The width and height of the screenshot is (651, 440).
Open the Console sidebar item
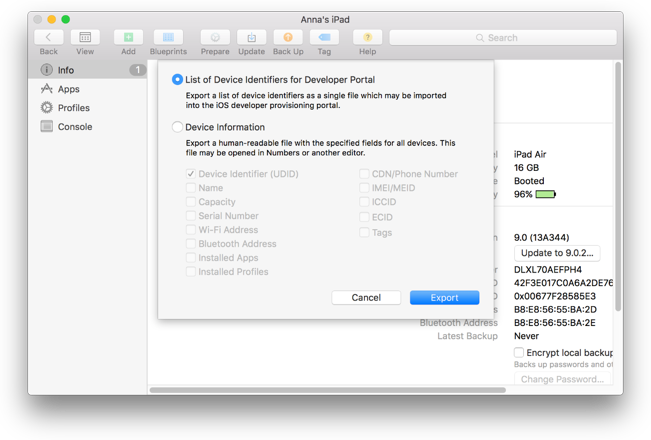[x=88, y=127]
